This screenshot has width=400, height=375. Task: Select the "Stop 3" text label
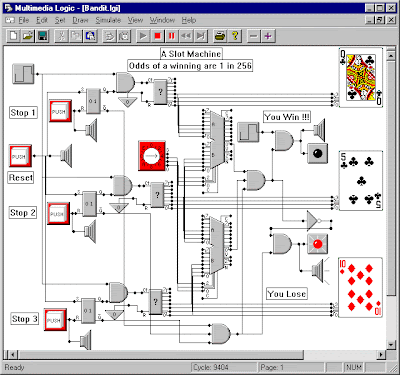tap(25, 319)
